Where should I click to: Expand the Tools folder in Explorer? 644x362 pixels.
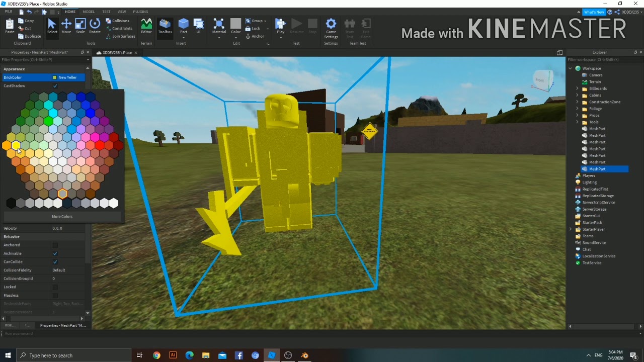coord(577,122)
